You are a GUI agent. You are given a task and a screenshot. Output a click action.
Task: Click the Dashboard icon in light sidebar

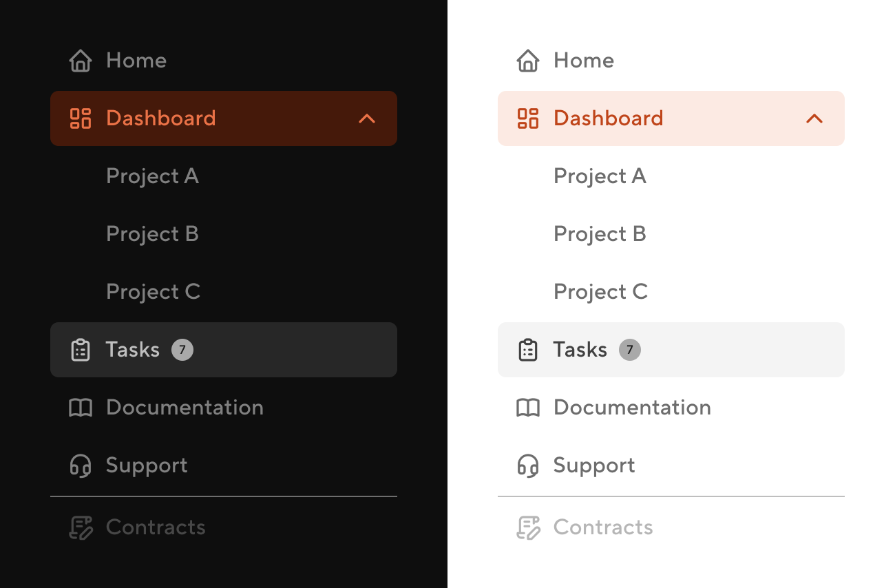point(528,118)
